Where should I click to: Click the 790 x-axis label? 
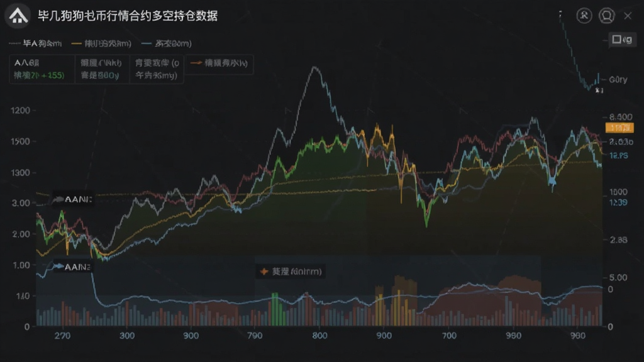click(x=255, y=336)
